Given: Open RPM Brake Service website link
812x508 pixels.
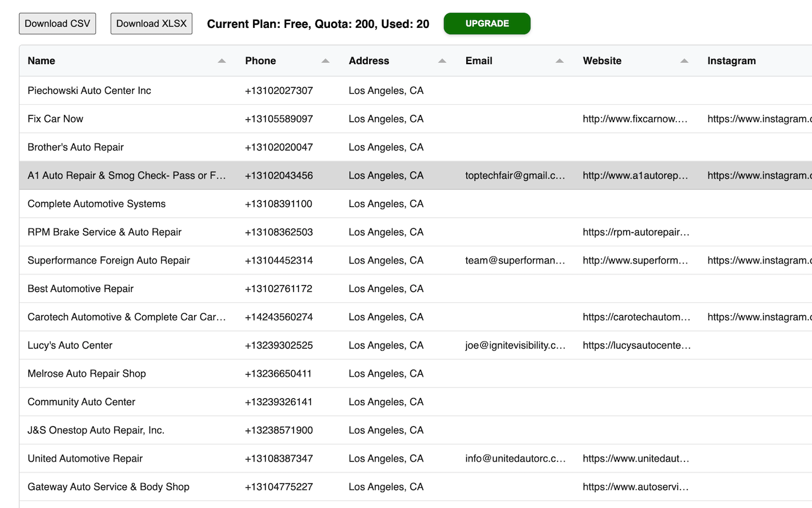Looking at the screenshot, I should (636, 232).
